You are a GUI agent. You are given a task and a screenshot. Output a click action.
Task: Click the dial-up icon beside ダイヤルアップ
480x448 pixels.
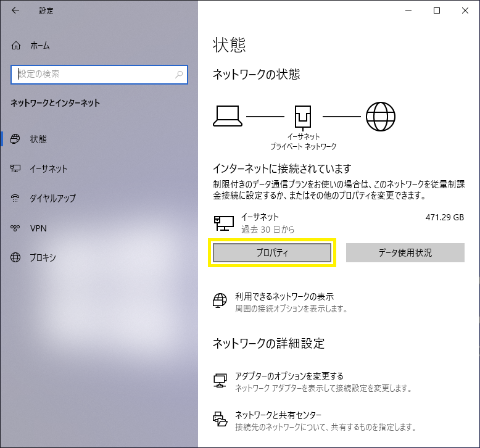(x=15, y=198)
